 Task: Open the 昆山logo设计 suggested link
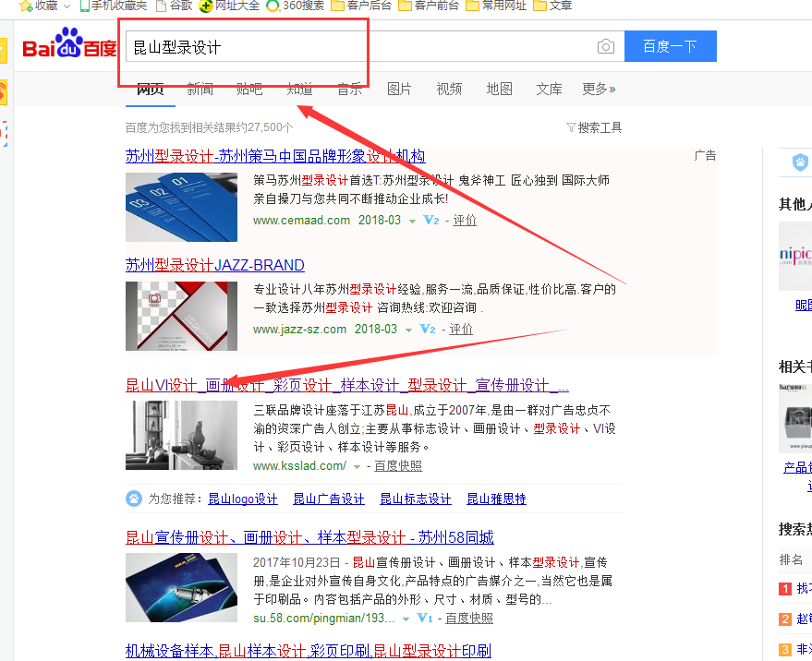click(x=242, y=499)
